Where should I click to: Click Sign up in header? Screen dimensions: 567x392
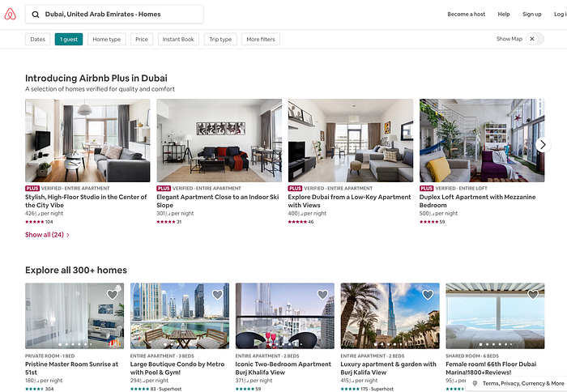[532, 14]
